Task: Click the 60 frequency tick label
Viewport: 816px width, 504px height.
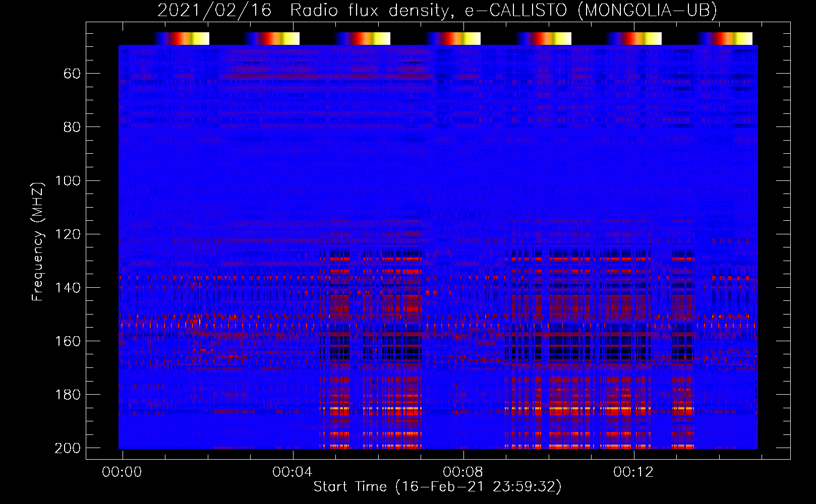Action: pos(73,74)
